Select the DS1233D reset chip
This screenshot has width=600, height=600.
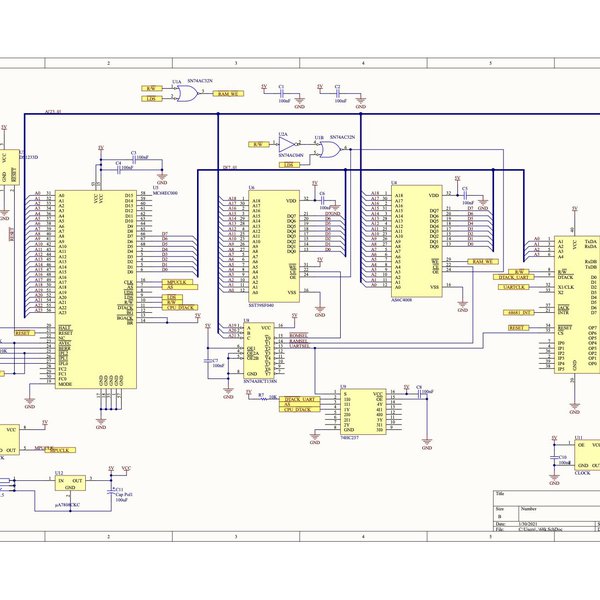pyautogui.click(x=10, y=167)
